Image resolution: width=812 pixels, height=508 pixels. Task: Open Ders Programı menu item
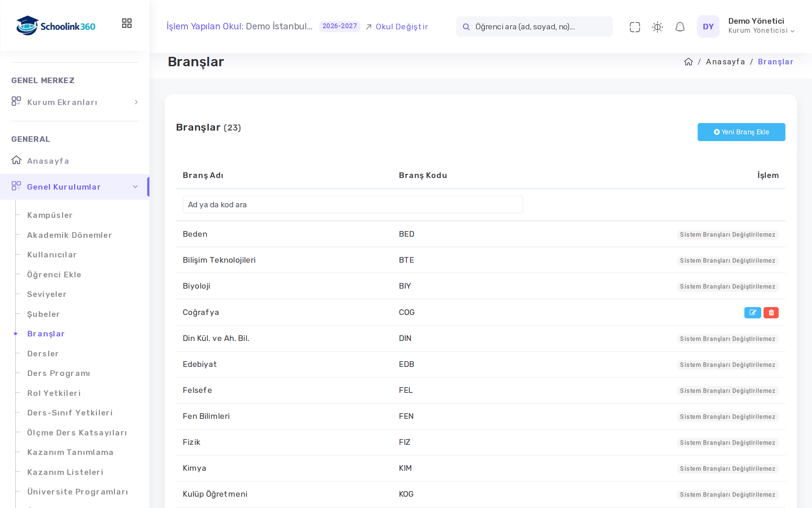point(59,373)
